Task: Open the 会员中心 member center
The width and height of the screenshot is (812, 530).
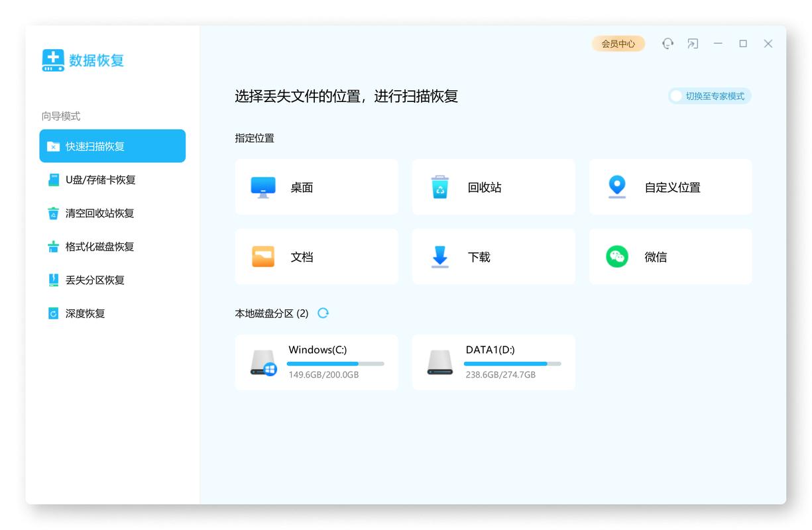Action: click(x=618, y=43)
